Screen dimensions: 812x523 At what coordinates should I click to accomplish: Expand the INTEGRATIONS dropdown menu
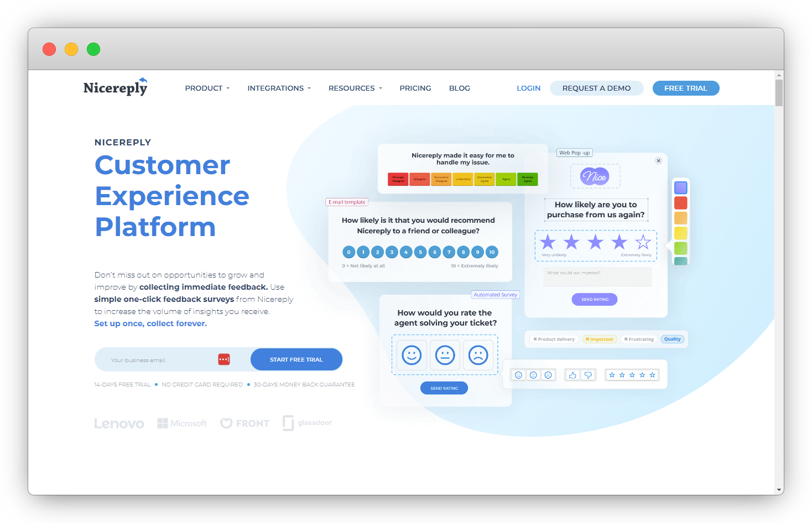279,88
